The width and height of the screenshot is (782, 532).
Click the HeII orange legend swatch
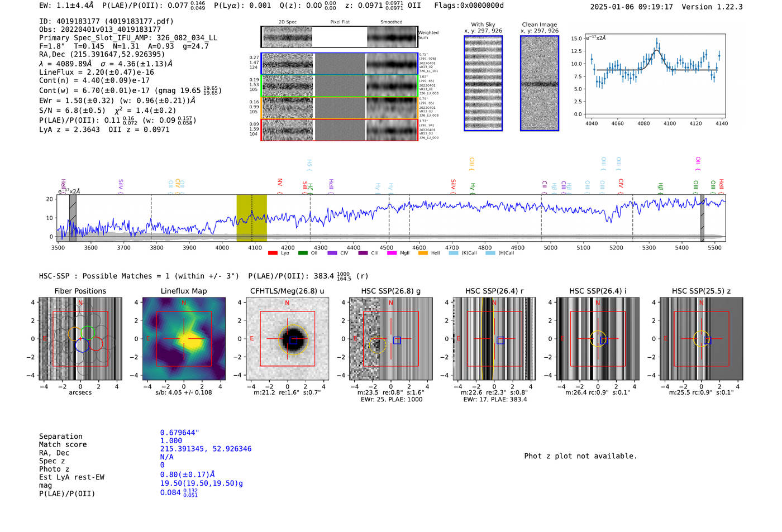[423, 253]
